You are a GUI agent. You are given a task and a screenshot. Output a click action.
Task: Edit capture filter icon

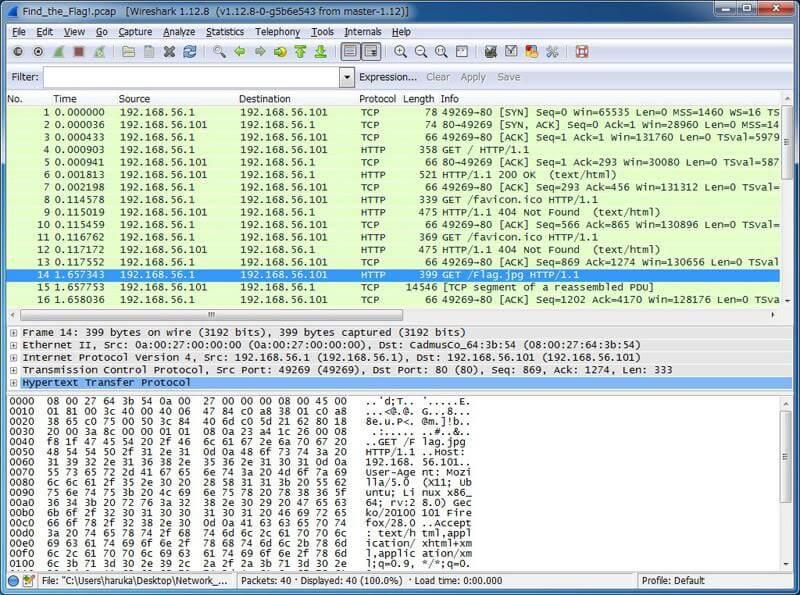tap(491, 52)
